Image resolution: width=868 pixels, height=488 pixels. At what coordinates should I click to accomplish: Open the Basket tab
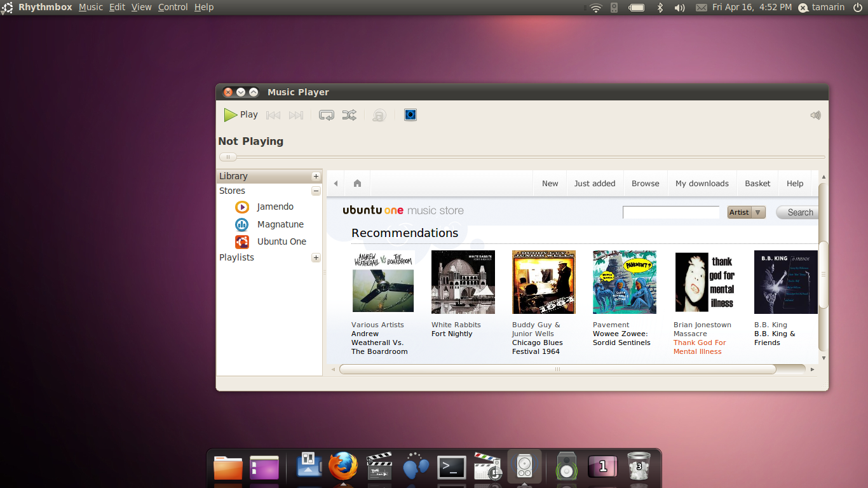click(757, 184)
